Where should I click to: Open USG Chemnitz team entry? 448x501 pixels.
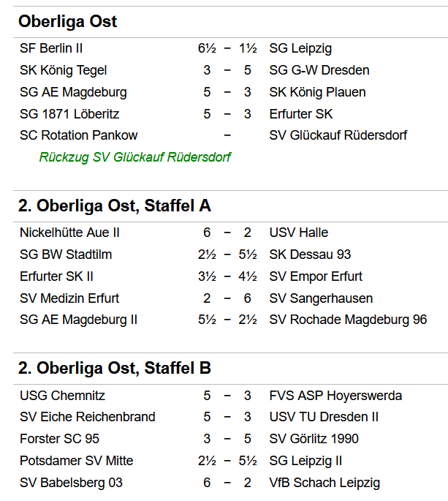(62, 396)
